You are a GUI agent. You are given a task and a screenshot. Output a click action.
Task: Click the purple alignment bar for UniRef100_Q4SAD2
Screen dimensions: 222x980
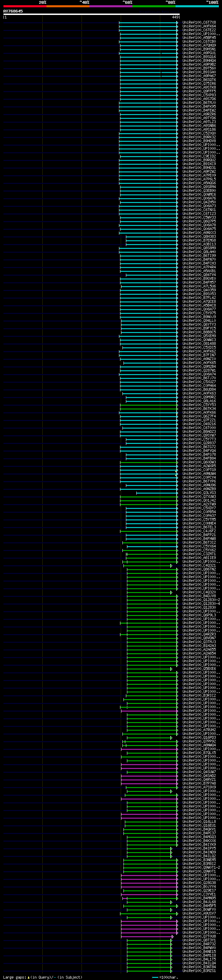149,775
